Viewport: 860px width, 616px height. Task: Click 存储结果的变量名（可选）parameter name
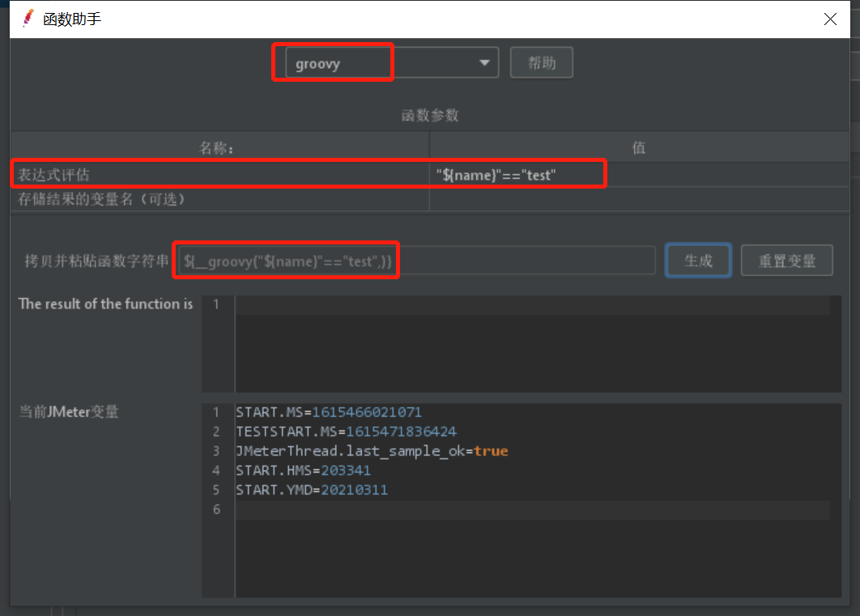(102, 199)
